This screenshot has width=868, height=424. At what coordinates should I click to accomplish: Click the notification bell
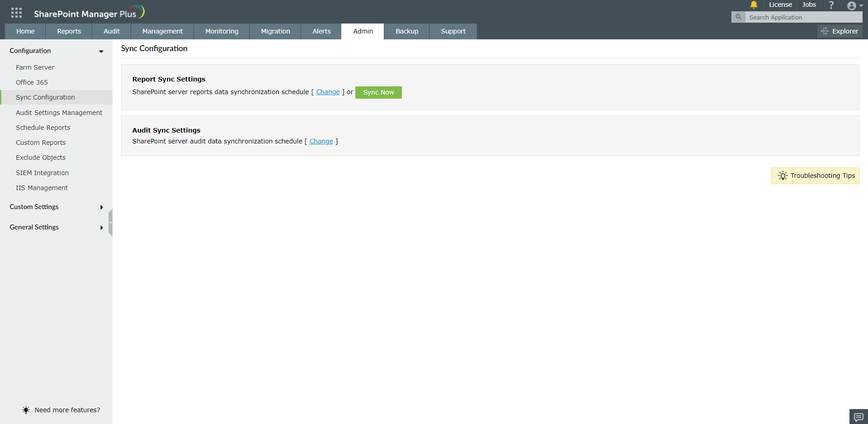coord(754,5)
